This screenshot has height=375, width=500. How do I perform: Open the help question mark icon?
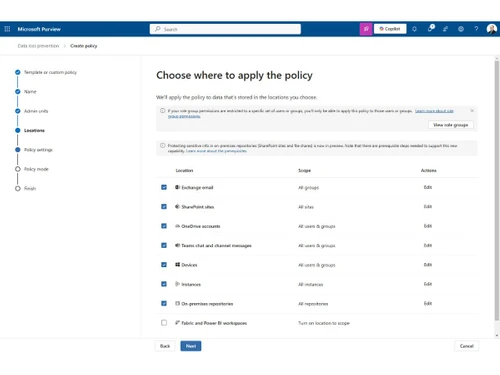click(476, 29)
